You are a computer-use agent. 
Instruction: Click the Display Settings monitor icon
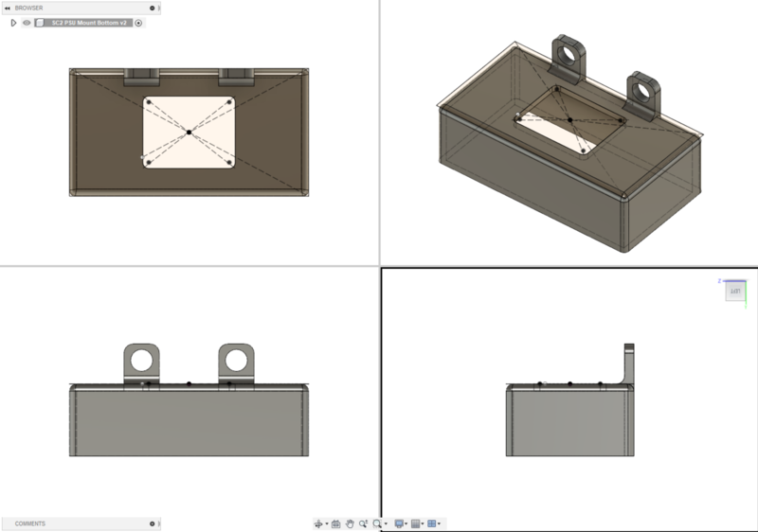click(399, 523)
